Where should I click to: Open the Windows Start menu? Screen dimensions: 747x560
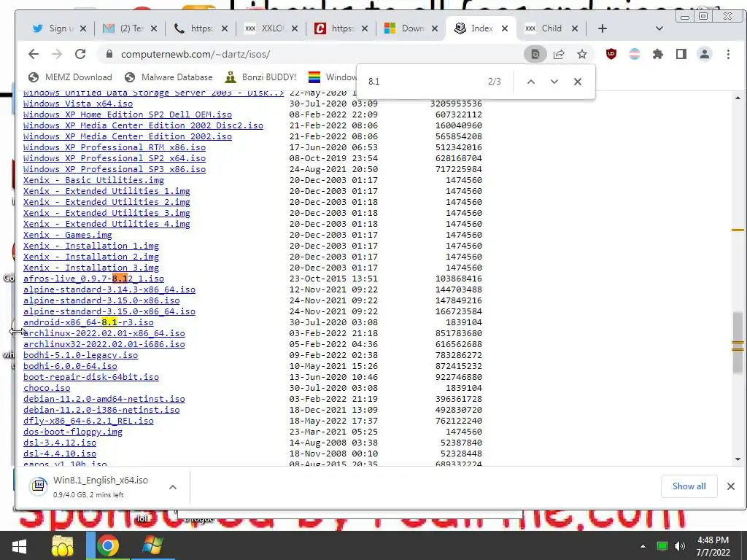click(19, 545)
